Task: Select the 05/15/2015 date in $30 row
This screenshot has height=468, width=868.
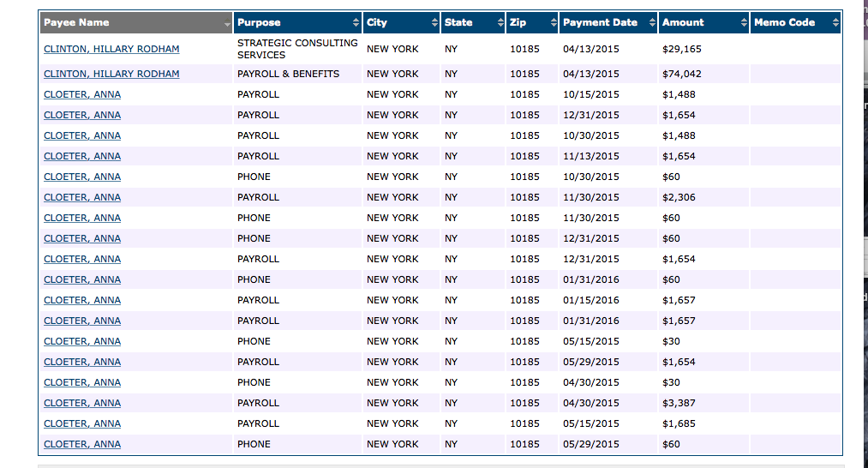Action: pyautogui.click(x=590, y=341)
